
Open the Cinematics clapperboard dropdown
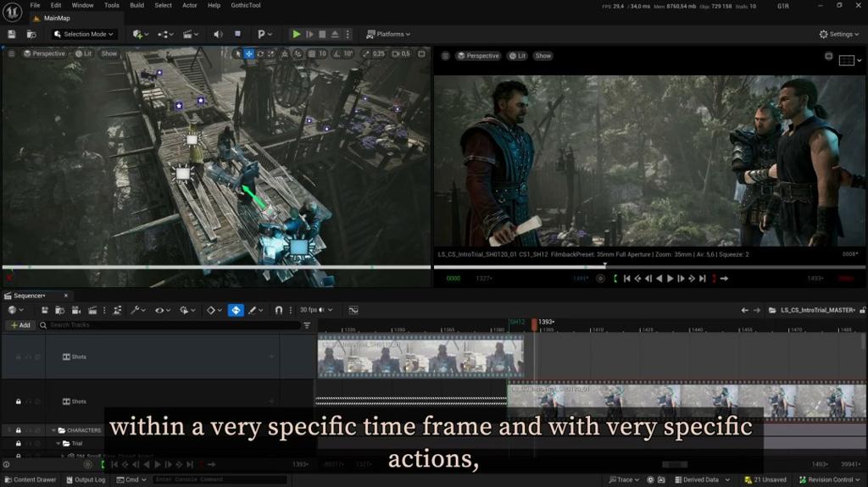point(191,35)
